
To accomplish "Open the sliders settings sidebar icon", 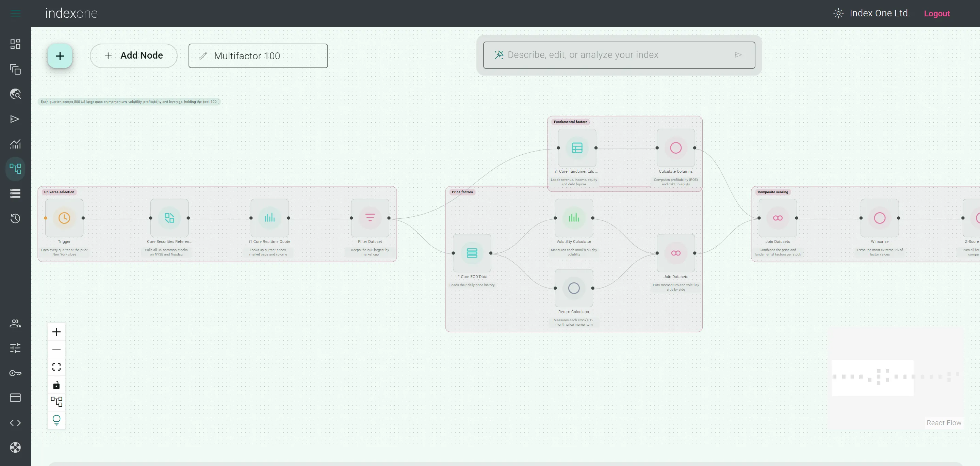I will click(x=15, y=348).
